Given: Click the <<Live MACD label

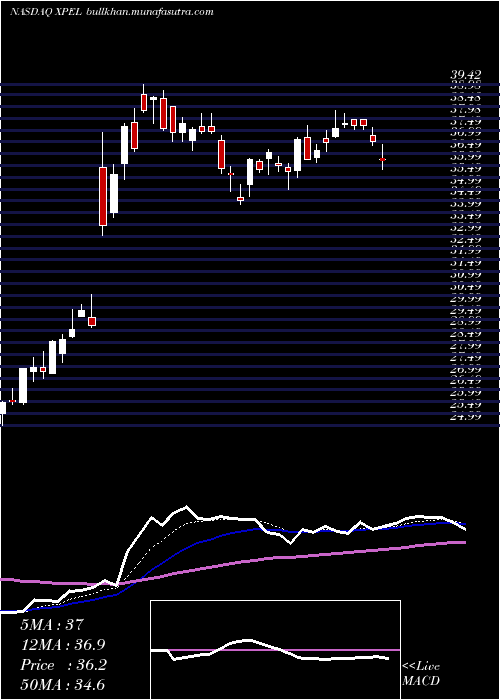Looking at the screenshot, I should [421, 674].
